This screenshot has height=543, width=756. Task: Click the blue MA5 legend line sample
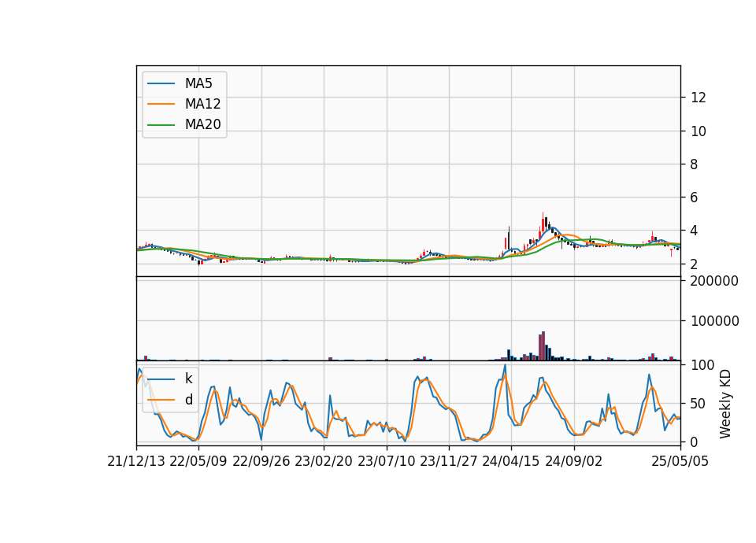(161, 83)
